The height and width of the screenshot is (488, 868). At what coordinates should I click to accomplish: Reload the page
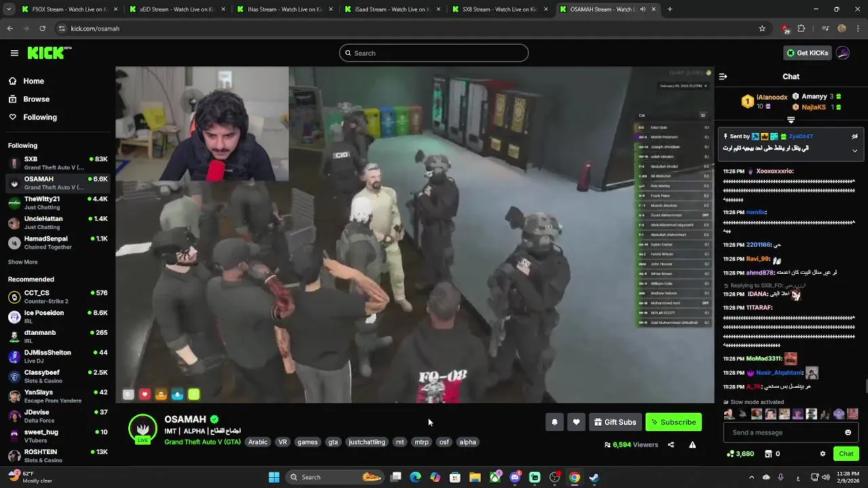pyautogui.click(x=42, y=28)
